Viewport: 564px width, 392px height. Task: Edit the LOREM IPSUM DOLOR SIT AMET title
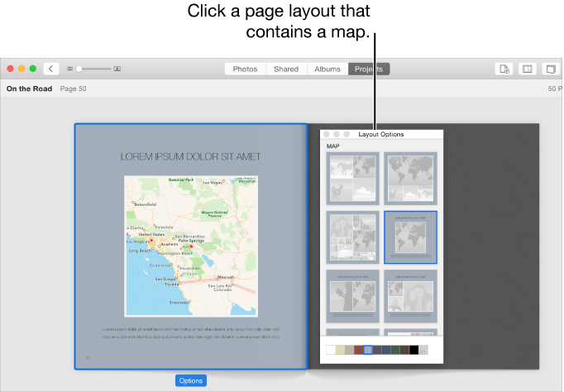pyautogui.click(x=191, y=157)
